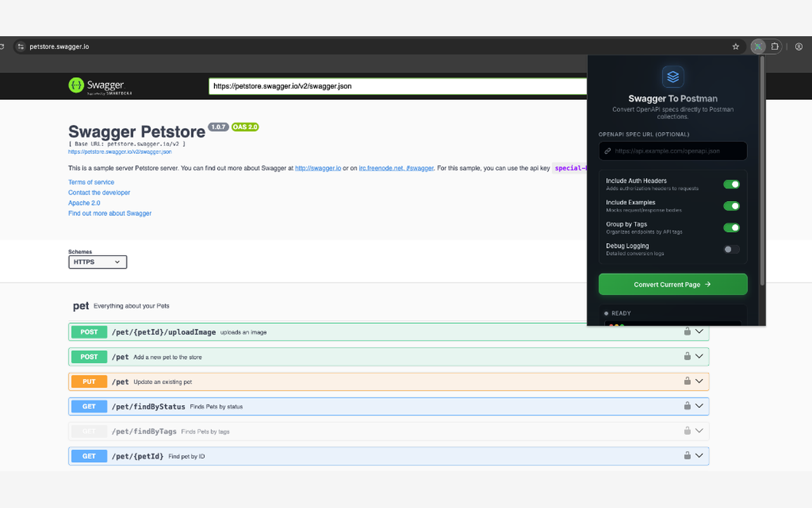The image size is (812, 508).
Task: Open the http://swagger.io link
Action: tap(318, 168)
